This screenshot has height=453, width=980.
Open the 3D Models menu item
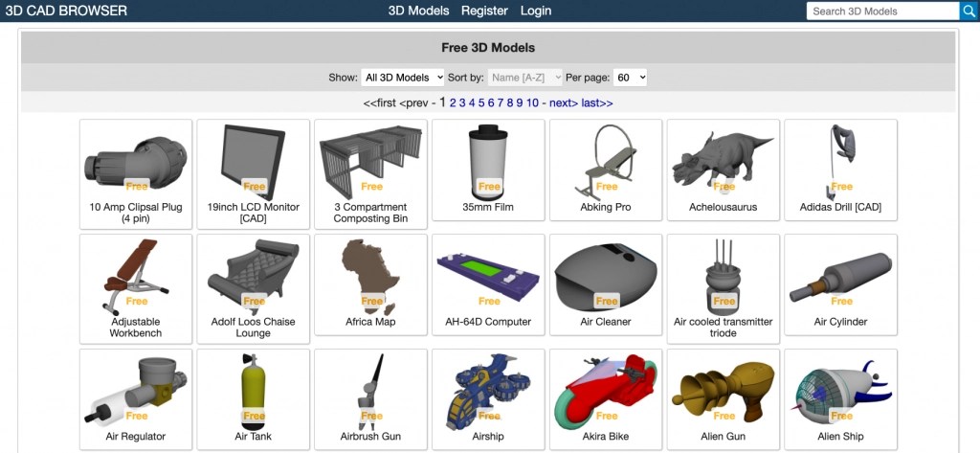click(419, 11)
